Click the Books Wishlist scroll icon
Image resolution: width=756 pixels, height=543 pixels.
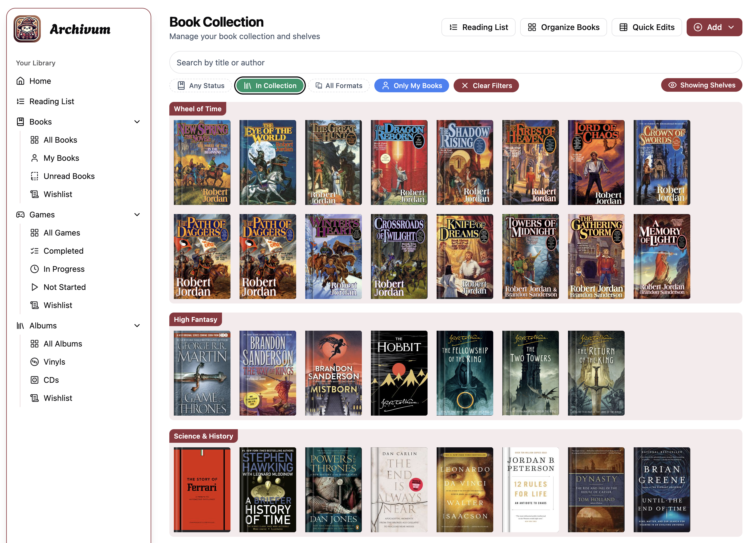[34, 194]
